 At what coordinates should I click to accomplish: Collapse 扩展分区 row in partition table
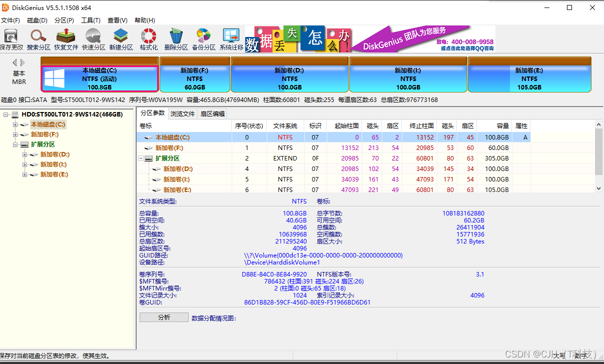coord(141,158)
